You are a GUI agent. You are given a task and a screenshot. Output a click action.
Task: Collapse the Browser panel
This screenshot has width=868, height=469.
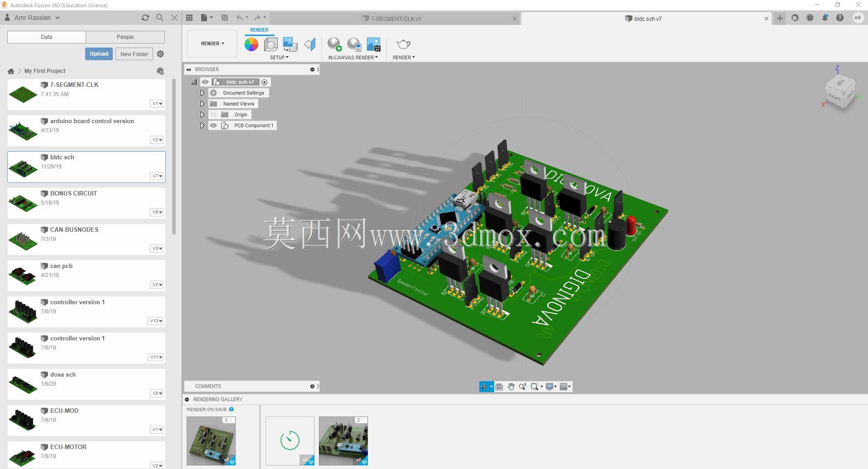click(x=188, y=69)
